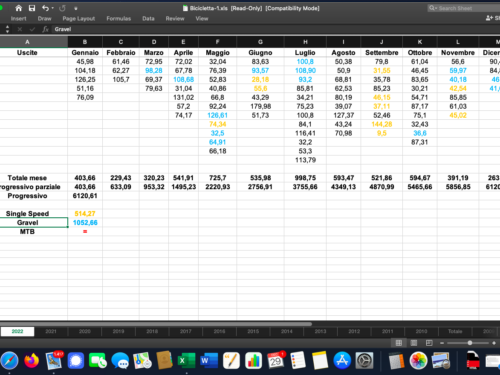The height and width of the screenshot is (375, 500).
Task: Click the Share icon at top right
Action: (489, 18)
